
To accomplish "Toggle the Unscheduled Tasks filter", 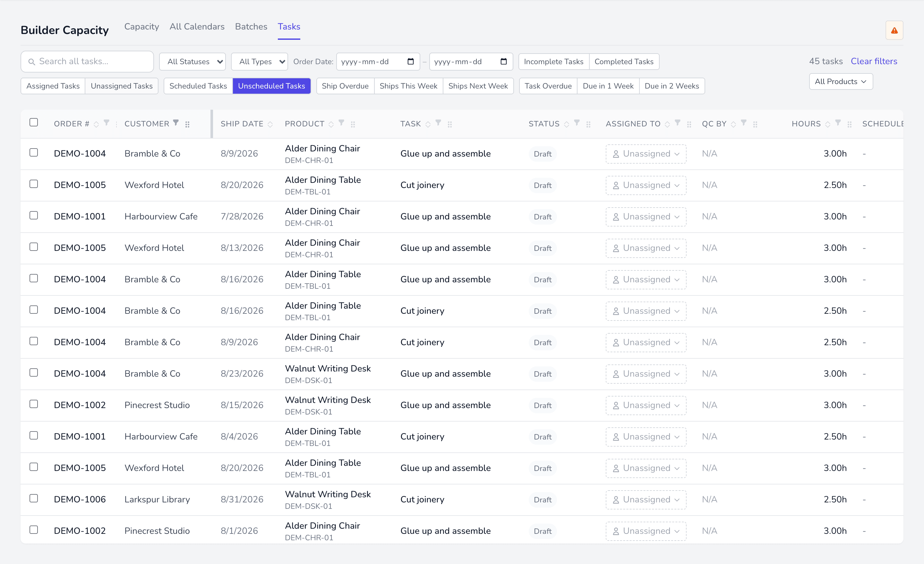I will 271,86.
